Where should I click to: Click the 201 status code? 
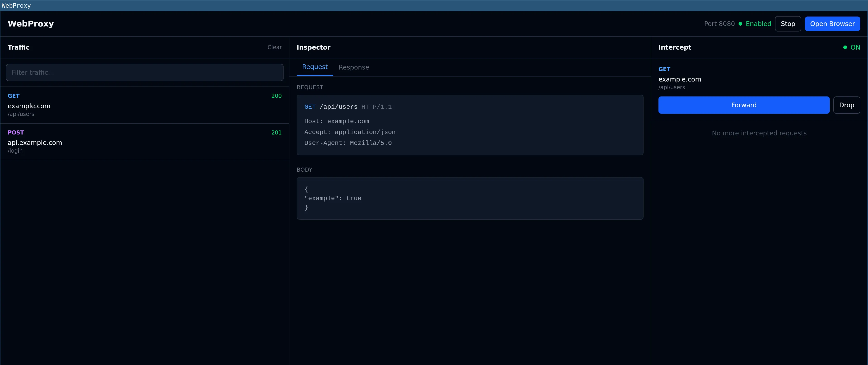pyautogui.click(x=276, y=133)
